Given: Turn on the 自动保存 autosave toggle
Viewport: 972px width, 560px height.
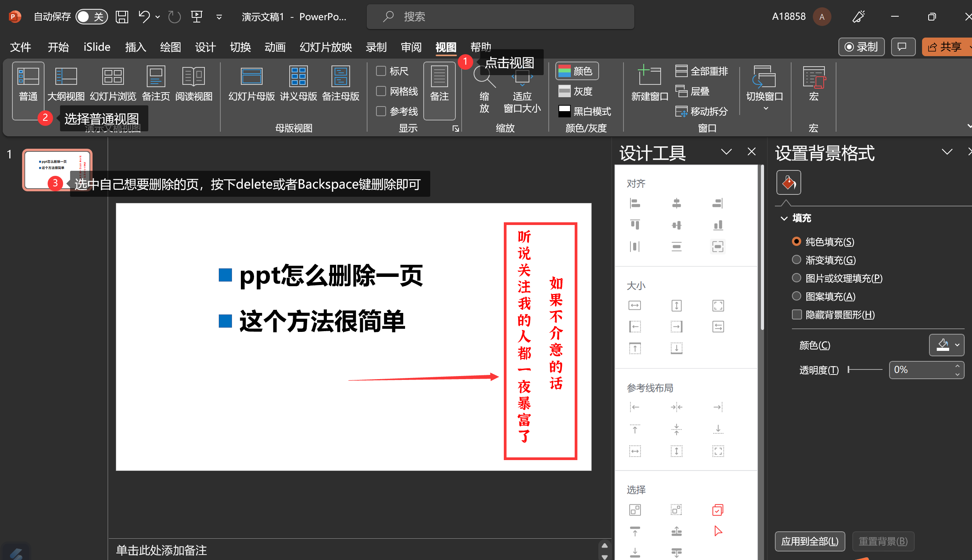Looking at the screenshot, I should 91,16.
